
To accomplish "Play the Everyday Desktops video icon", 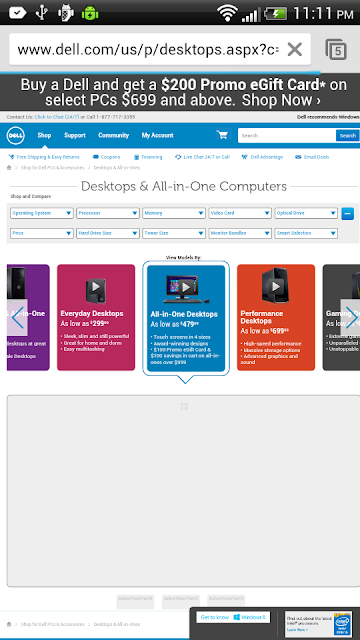I will coord(96,287).
